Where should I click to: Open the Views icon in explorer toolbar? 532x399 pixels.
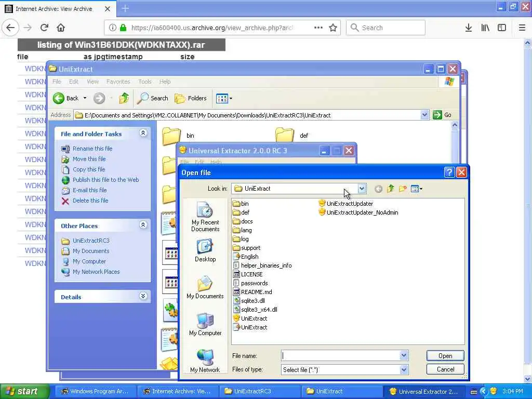(222, 98)
